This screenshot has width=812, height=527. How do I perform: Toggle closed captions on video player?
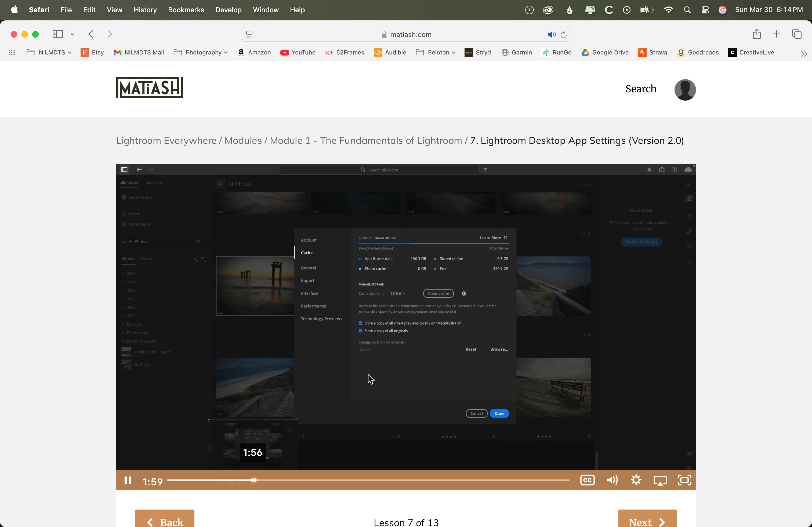pyautogui.click(x=587, y=480)
